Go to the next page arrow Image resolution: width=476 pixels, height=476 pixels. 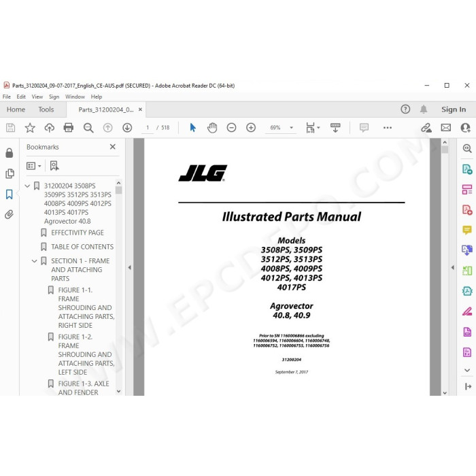click(x=127, y=128)
